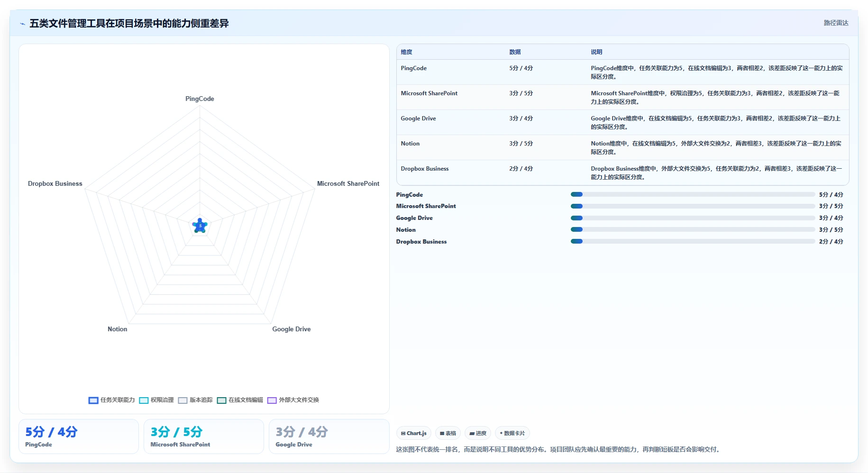
Task: Select the Dropbox Business table row name
Action: (424, 169)
